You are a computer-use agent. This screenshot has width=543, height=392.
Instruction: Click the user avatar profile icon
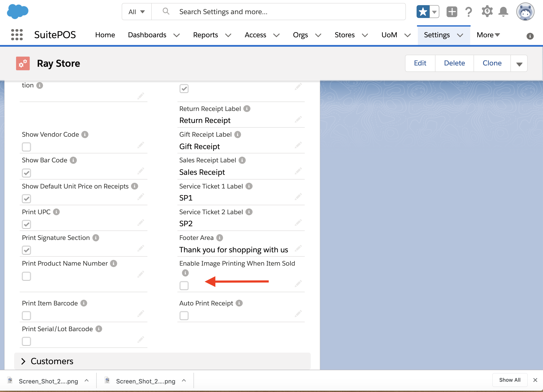click(x=525, y=12)
